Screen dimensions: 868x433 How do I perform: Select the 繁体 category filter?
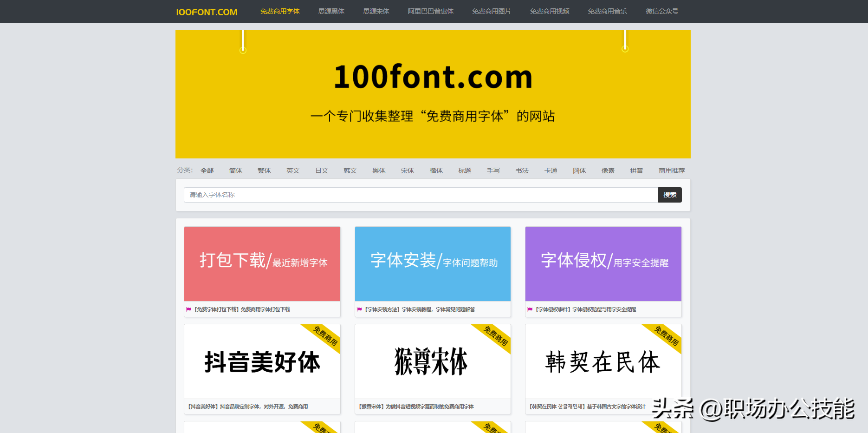264,171
